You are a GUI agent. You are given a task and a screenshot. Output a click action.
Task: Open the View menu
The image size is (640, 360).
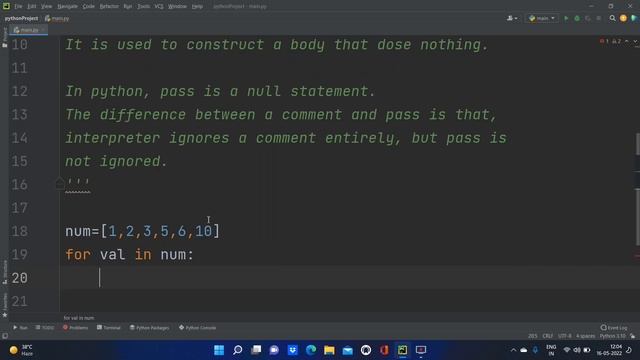coord(47,7)
